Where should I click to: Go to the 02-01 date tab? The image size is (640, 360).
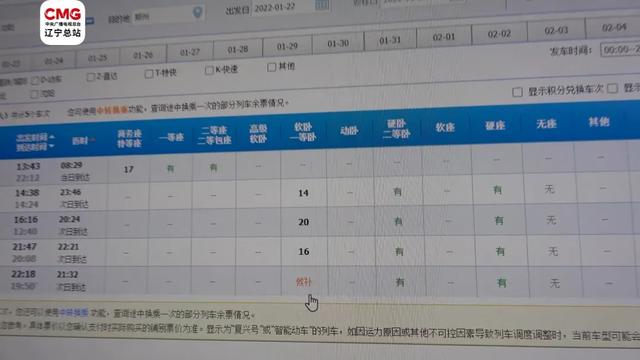[x=444, y=37]
